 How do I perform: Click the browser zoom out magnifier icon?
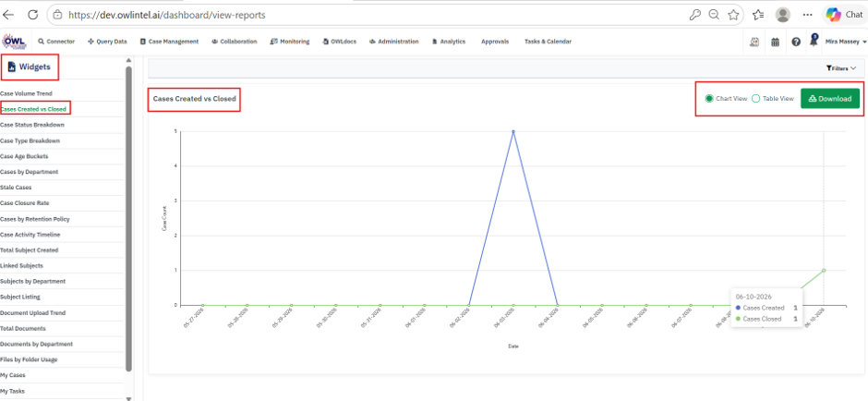pos(714,15)
